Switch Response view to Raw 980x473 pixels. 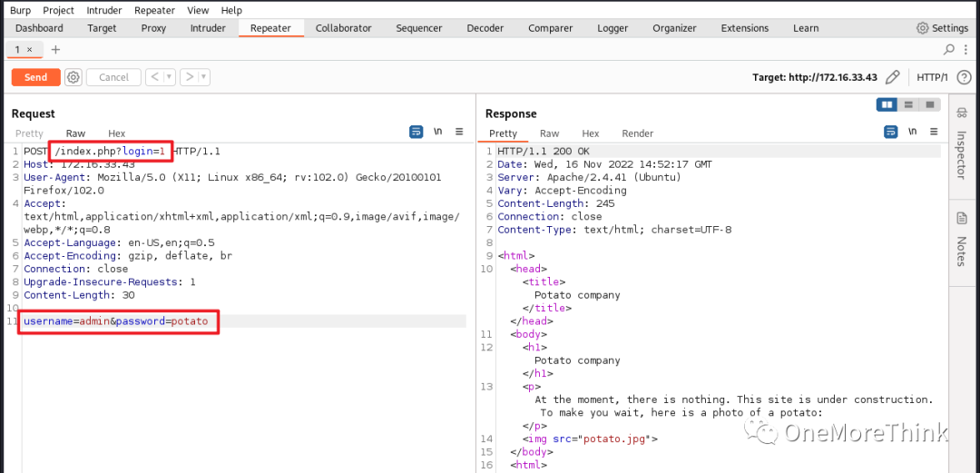click(x=549, y=133)
